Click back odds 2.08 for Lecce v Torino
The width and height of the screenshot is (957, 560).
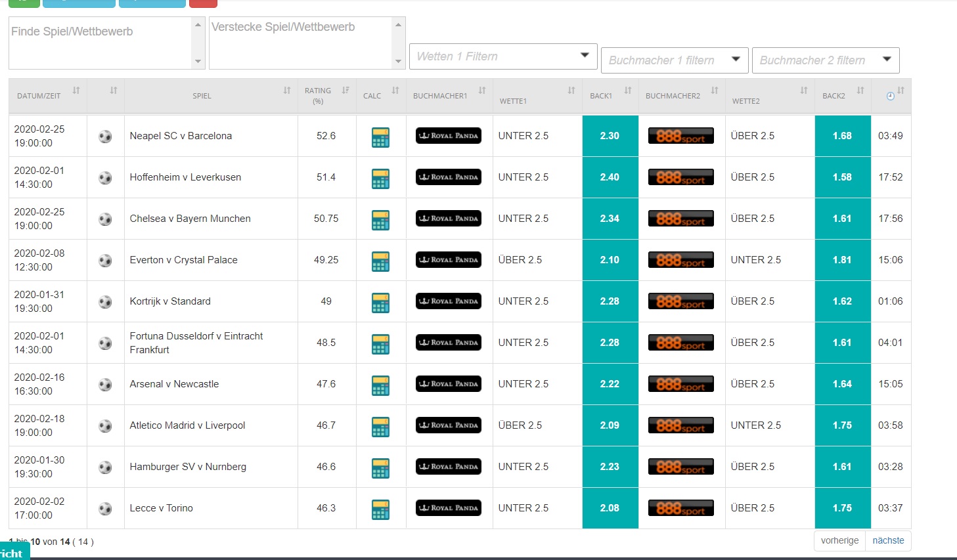coord(610,508)
